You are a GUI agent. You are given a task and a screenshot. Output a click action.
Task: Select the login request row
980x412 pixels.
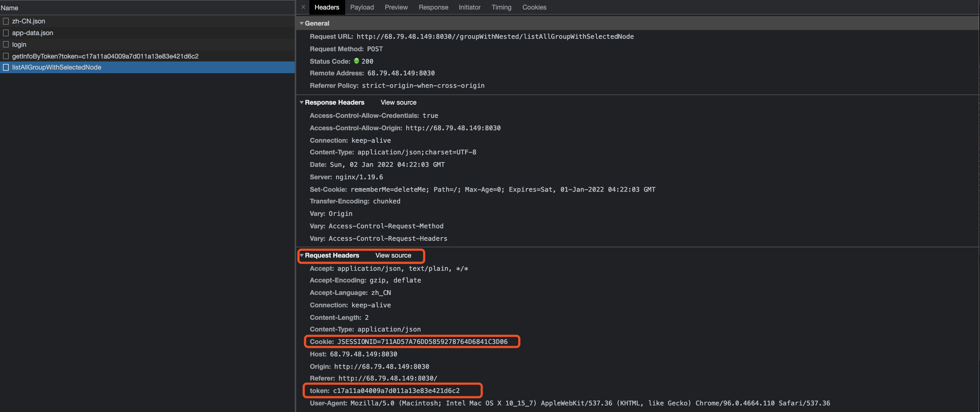point(19,45)
